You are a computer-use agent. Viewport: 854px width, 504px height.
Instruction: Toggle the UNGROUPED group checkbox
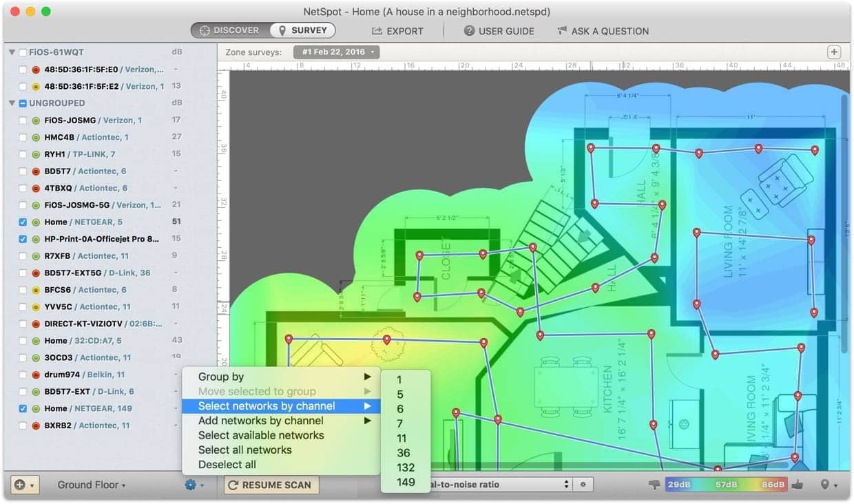click(x=23, y=103)
